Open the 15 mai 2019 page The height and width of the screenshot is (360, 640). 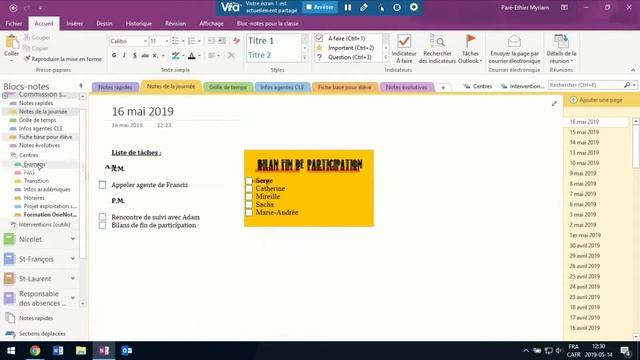584,132
